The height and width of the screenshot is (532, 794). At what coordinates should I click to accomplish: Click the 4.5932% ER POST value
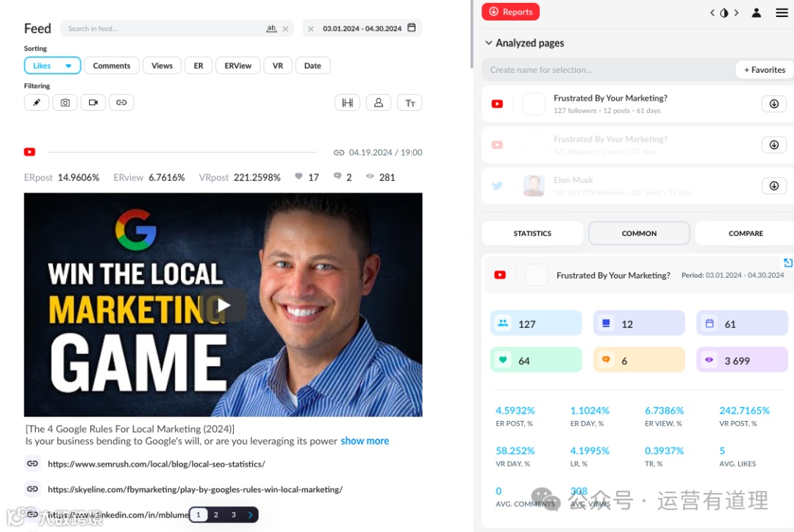(515, 411)
